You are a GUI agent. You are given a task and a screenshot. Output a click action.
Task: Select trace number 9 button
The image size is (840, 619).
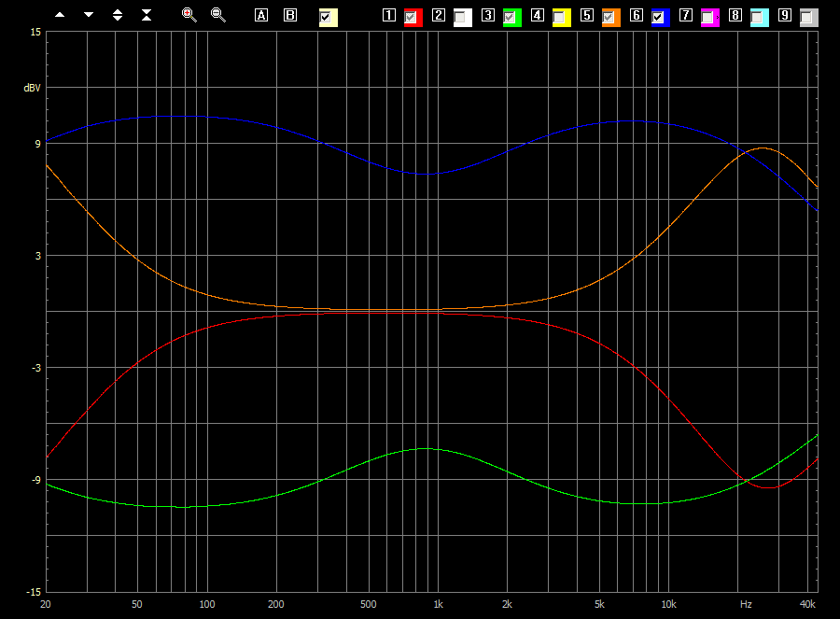coord(784,15)
